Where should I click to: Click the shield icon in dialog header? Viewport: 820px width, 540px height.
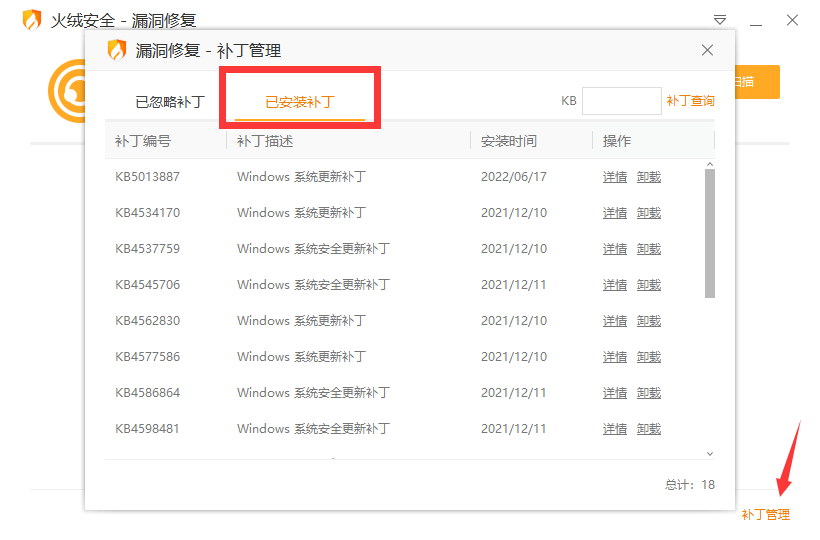[117, 50]
